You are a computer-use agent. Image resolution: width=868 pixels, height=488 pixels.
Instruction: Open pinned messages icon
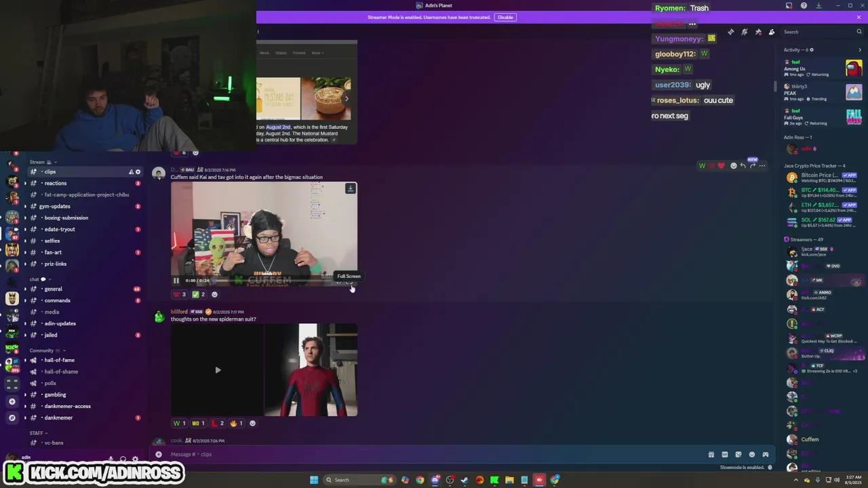click(x=758, y=32)
